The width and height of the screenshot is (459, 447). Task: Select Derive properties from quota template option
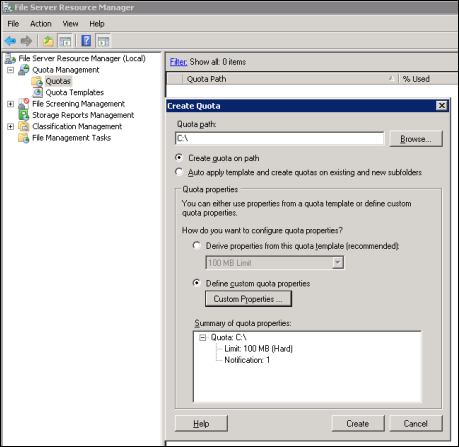point(197,246)
